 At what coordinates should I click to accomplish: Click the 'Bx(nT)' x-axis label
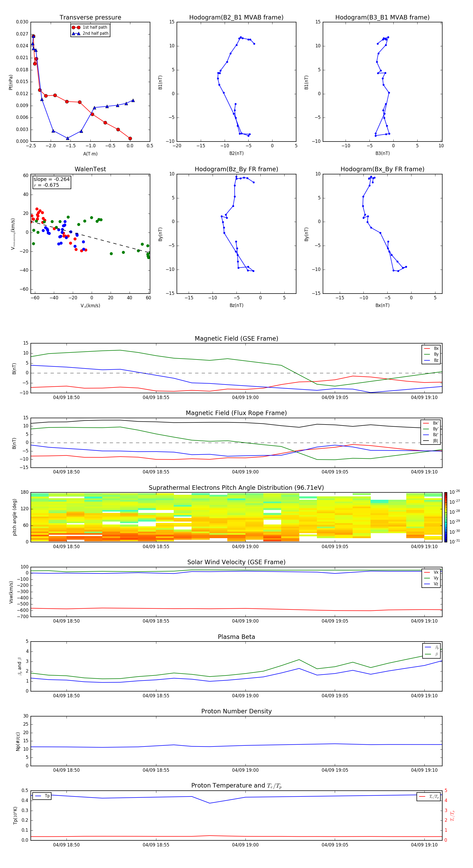[x=382, y=305]
